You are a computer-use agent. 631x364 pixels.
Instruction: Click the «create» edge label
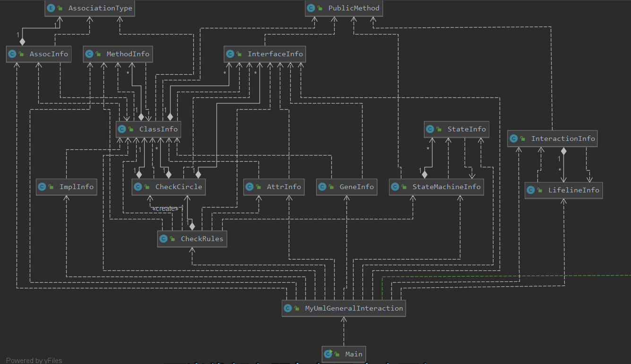click(x=166, y=208)
